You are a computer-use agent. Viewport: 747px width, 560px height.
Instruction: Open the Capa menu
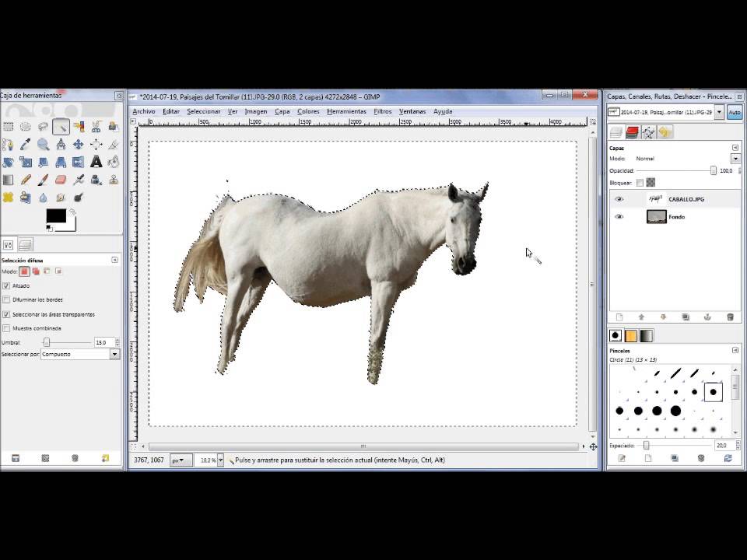point(282,111)
